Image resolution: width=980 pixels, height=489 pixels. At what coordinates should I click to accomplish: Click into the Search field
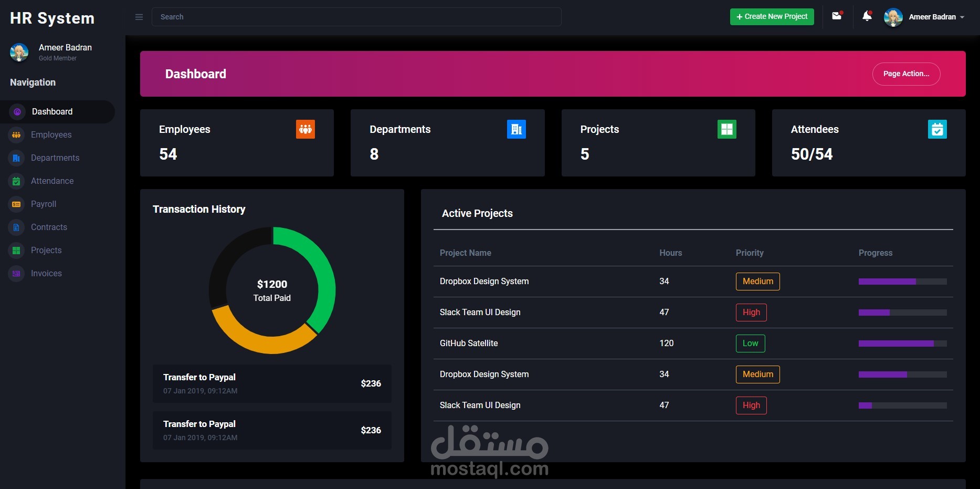click(x=356, y=17)
